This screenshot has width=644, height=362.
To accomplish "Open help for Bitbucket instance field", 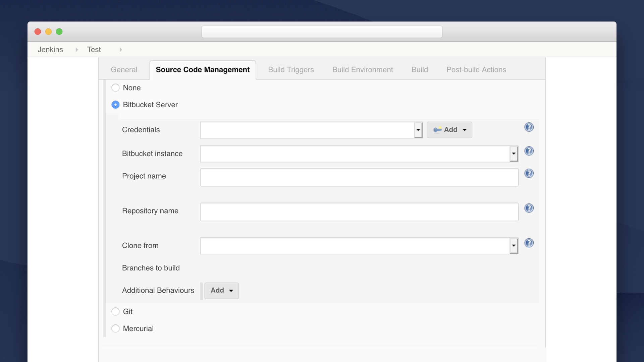I will [529, 151].
